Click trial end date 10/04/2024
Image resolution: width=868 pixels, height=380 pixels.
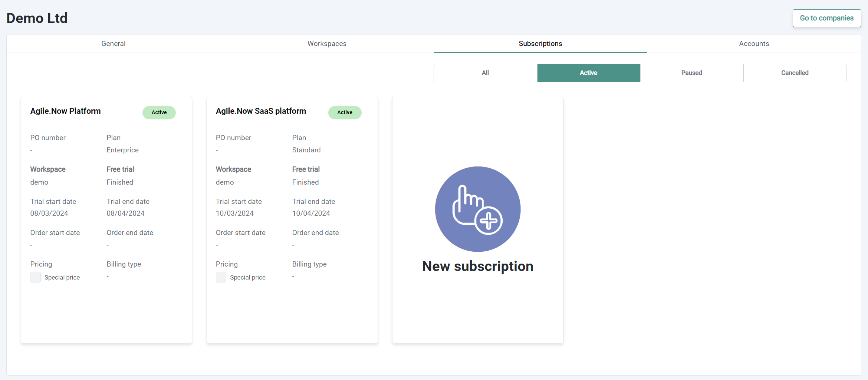[311, 214]
